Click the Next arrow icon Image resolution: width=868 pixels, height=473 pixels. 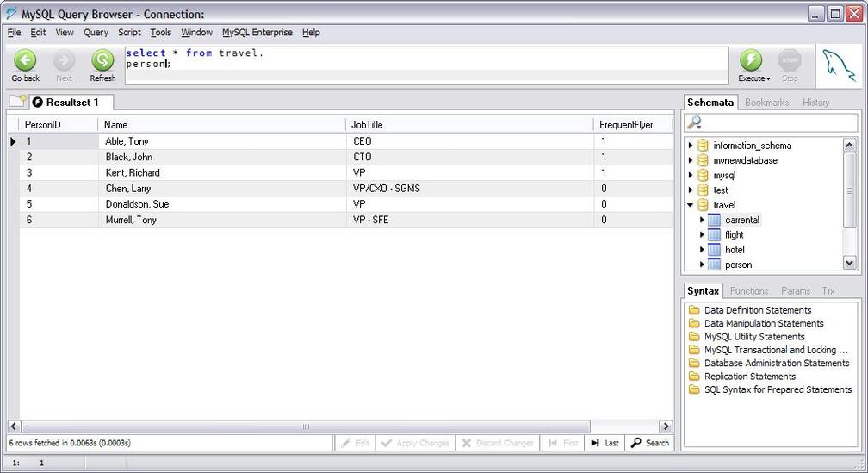pos(64,60)
